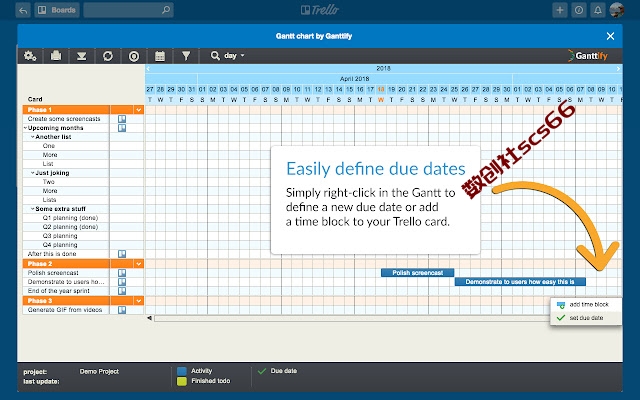Collapse Phase 1 using its chevron
This screenshot has width=640, height=400.
[138, 110]
